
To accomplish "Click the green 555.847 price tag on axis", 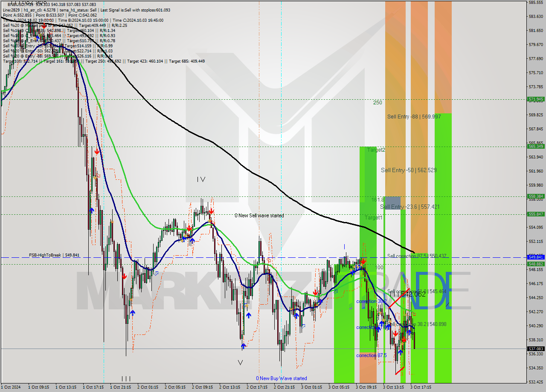I will click(536, 214).
